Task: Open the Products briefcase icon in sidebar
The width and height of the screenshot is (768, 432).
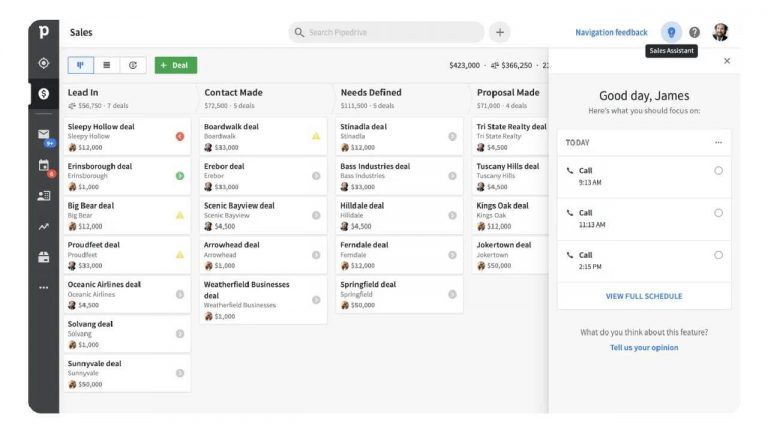Action: point(44,257)
